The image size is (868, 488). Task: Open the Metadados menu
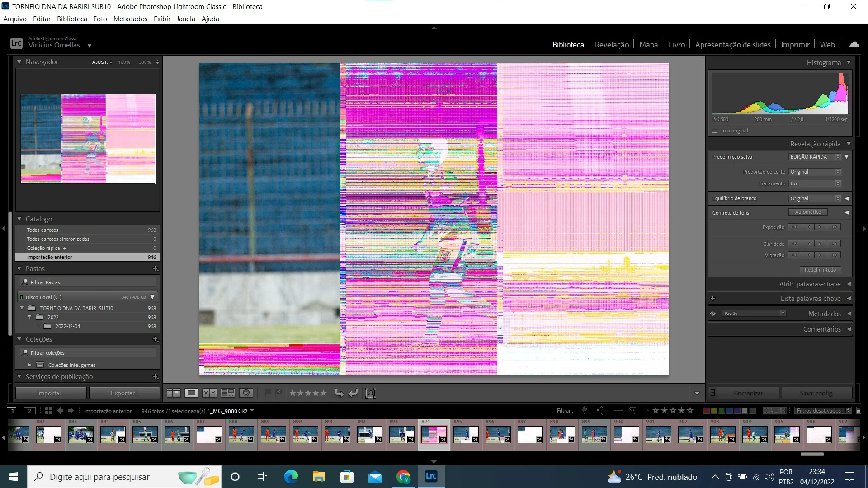click(130, 19)
